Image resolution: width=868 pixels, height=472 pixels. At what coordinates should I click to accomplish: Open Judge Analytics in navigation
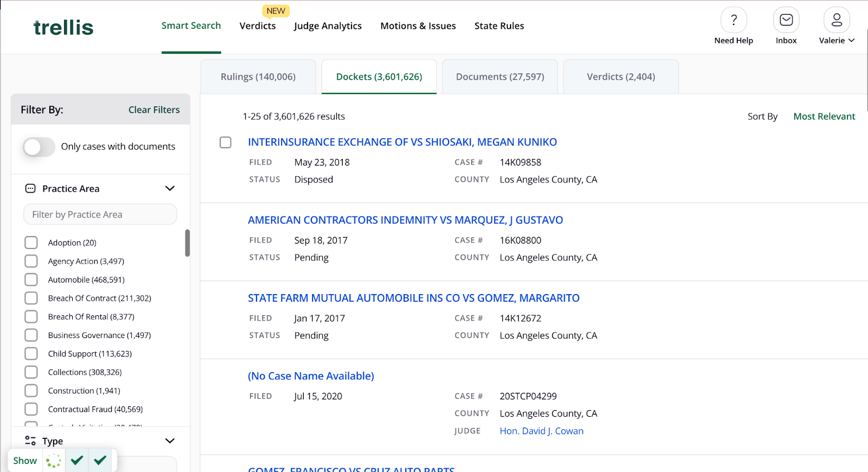point(328,25)
